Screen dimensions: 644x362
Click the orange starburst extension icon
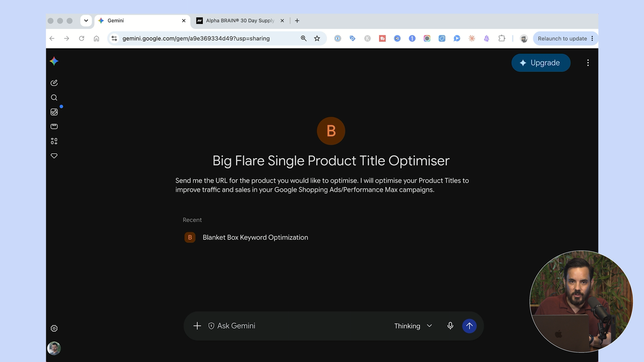pyautogui.click(x=472, y=38)
